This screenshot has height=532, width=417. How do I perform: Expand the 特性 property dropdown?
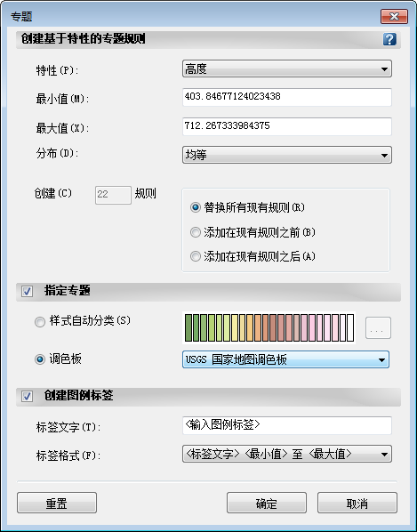pyautogui.click(x=287, y=69)
